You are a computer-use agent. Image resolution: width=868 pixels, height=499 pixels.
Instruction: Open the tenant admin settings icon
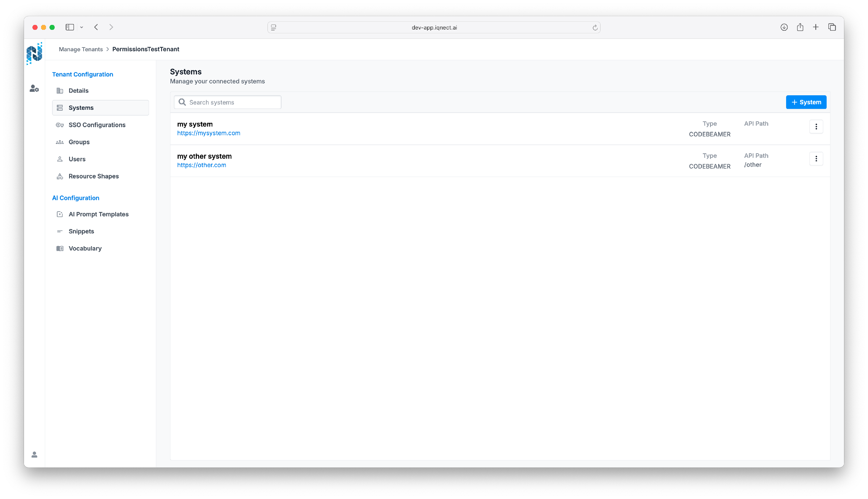(34, 88)
